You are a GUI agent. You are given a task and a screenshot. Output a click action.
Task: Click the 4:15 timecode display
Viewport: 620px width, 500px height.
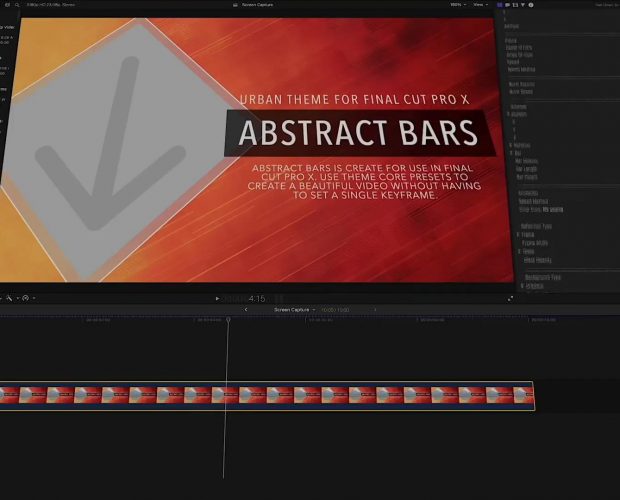pos(257,299)
